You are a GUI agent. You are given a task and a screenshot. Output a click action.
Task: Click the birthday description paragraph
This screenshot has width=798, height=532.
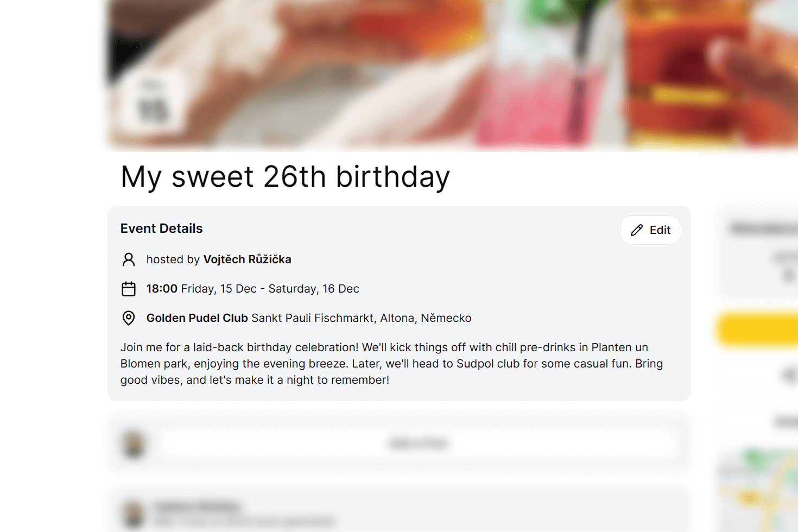tap(391, 364)
